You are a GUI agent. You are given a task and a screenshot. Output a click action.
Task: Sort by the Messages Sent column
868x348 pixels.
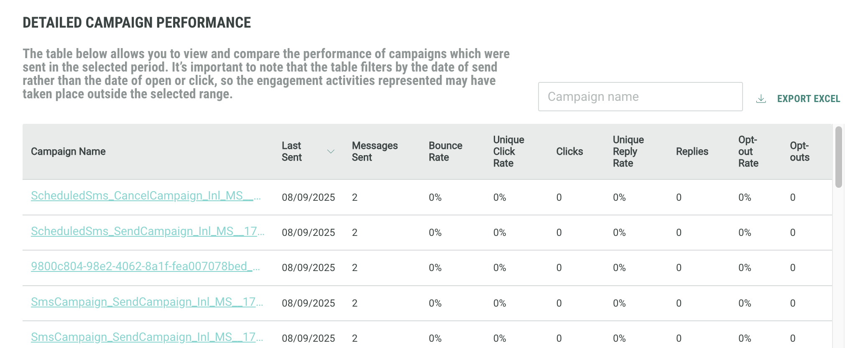(374, 151)
